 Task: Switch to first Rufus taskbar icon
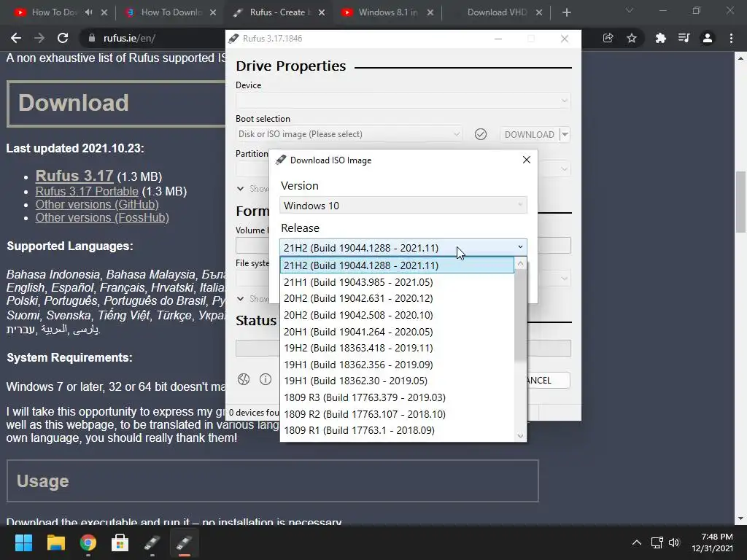click(x=152, y=542)
